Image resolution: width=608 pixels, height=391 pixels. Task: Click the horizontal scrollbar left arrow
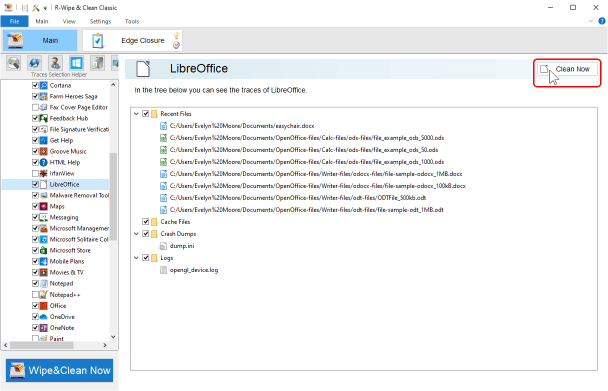(5, 345)
